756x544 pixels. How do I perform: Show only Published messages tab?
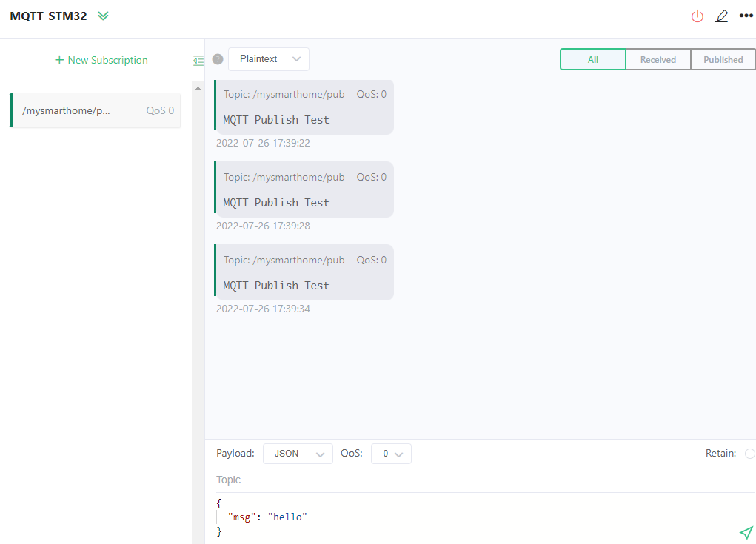pyautogui.click(x=723, y=59)
